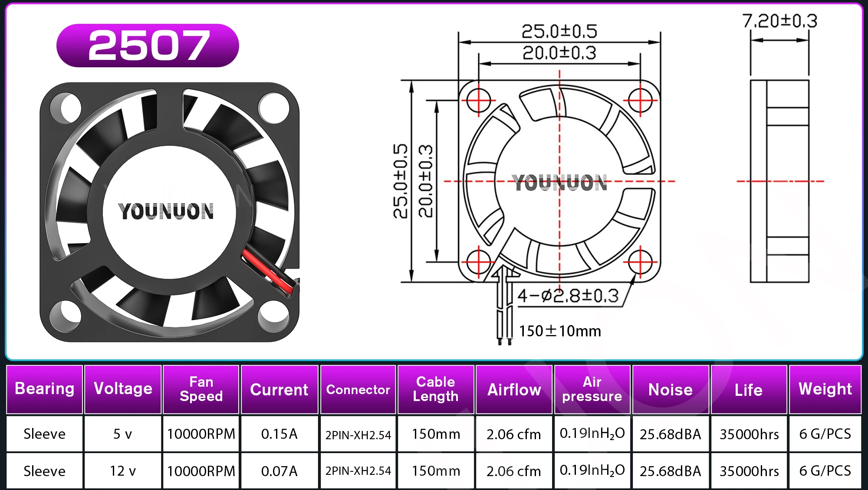Select the Air pressure column header
Viewport: 868px width, 490px height.
click(592, 389)
